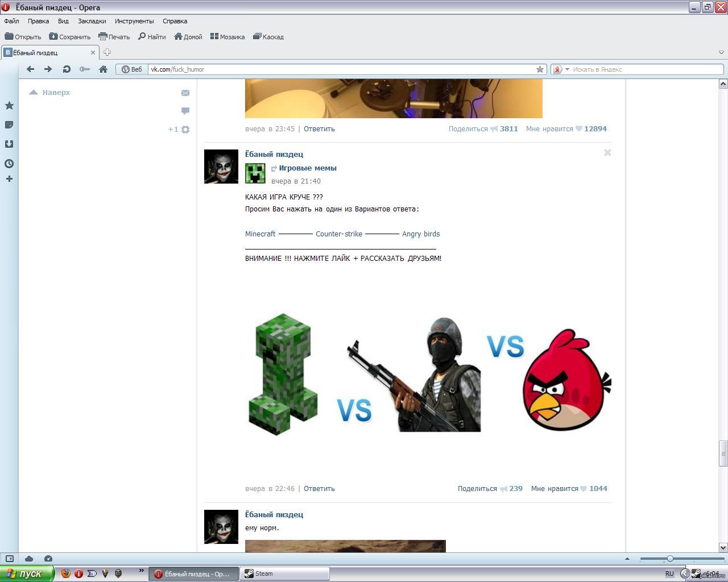
Task: Launch Firefox from the quick launch bar
Action: (x=65, y=573)
